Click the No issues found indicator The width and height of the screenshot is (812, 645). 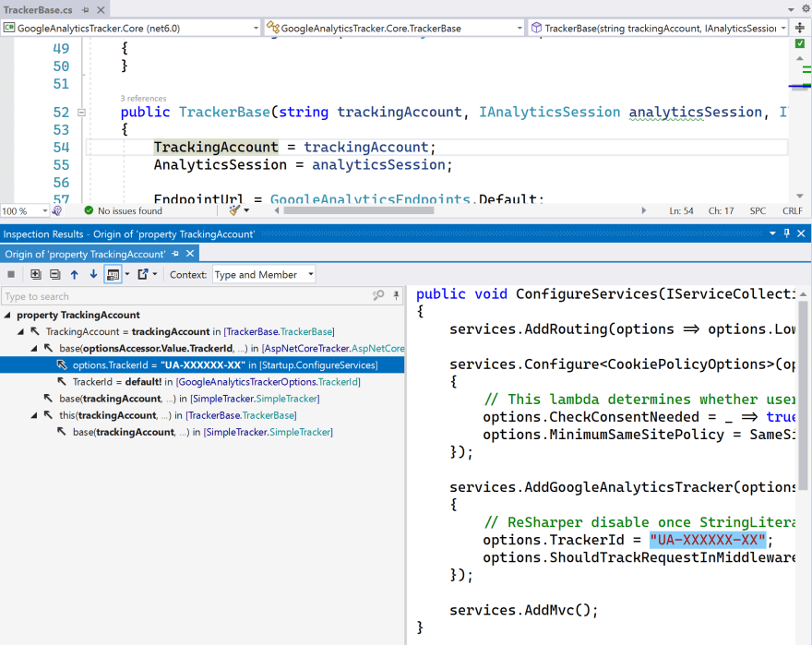tap(124, 211)
